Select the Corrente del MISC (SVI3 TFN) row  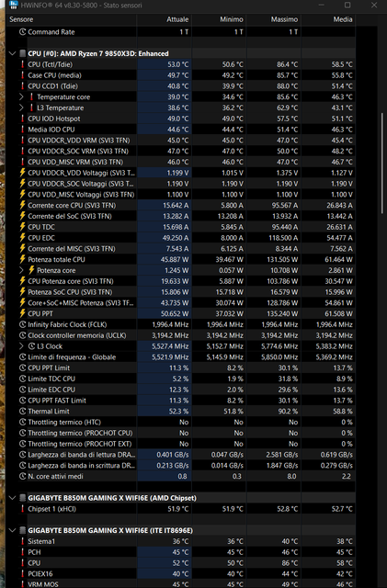coord(180,249)
